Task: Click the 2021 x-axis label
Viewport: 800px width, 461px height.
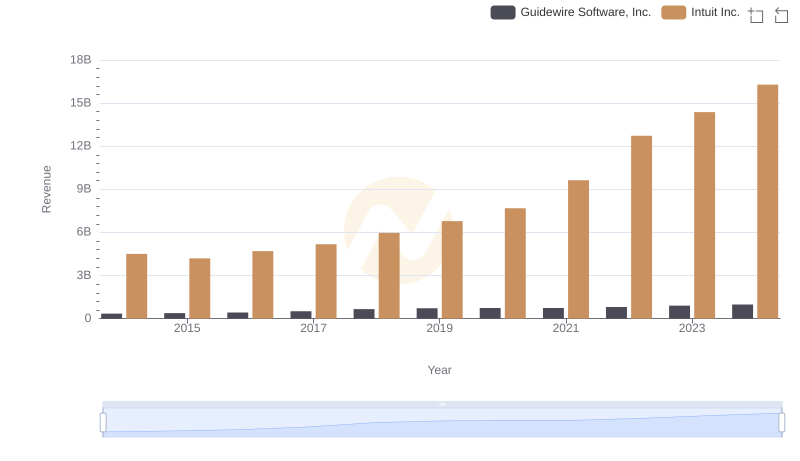Action: 565,328
